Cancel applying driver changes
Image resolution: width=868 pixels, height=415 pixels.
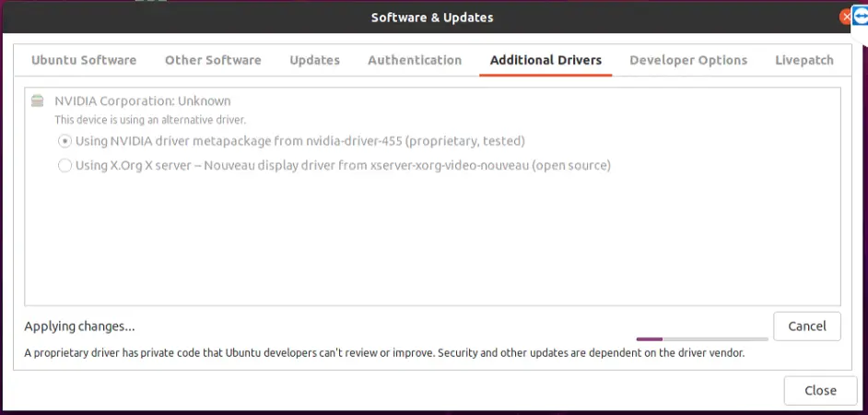[807, 326]
